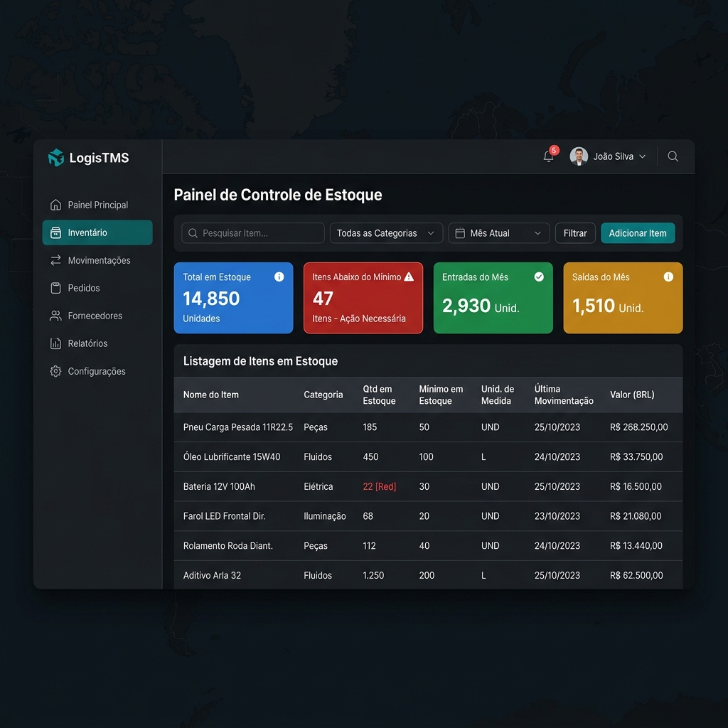This screenshot has width=728, height=728.
Task: Go to Painel Principal menu item
Action: click(x=97, y=205)
